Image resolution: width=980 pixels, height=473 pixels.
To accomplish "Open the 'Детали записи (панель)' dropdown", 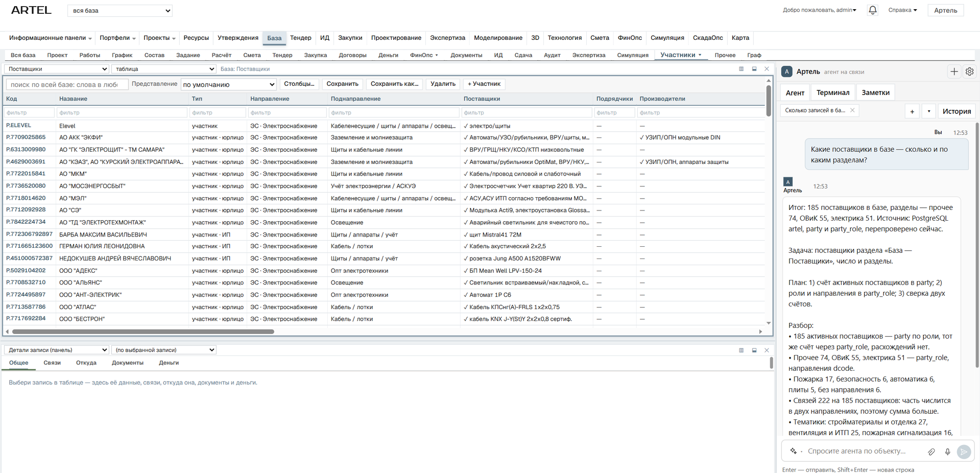I will [57, 350].
